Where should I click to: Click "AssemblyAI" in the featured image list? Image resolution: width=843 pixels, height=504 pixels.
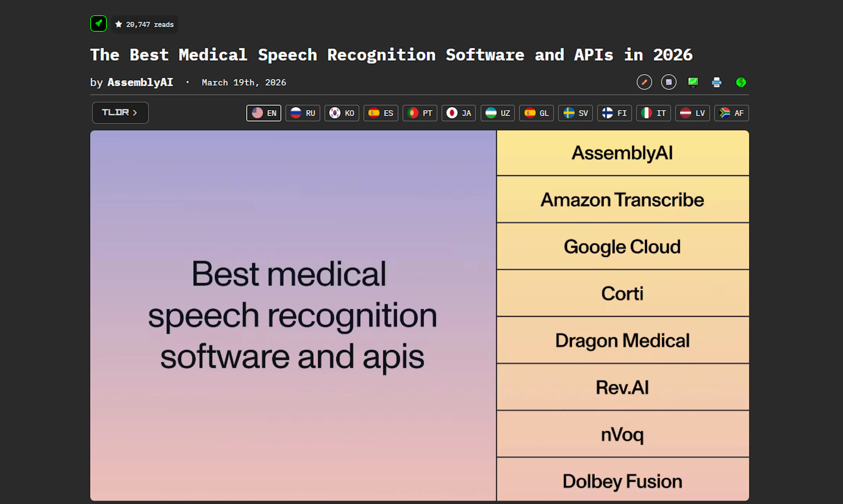coord(622,153)
